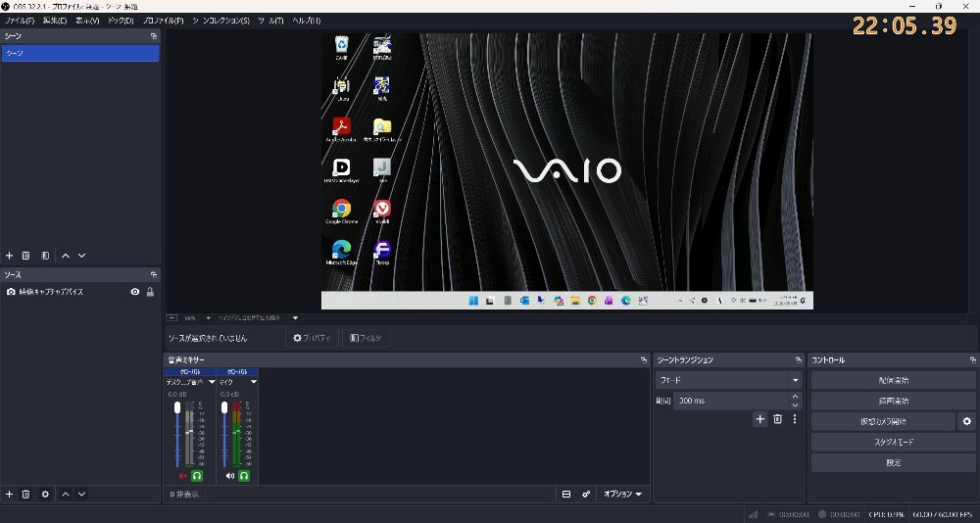Select the シーン item in scenes list
The image size is (980, 523).
80,53
